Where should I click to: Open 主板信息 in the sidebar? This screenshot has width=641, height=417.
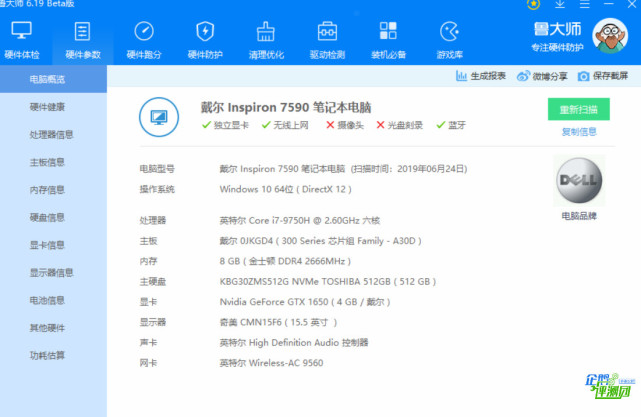click(x=47, y=162)
